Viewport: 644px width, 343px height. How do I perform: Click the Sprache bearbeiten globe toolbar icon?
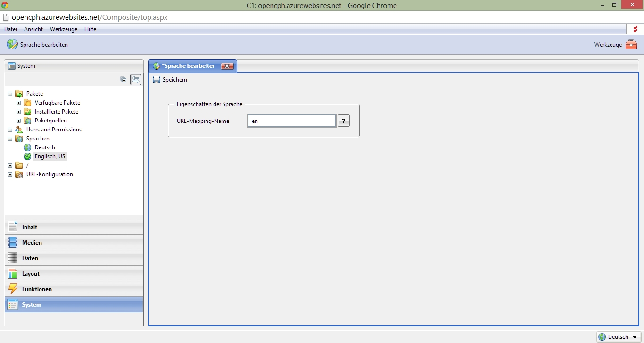pos(12,45)
